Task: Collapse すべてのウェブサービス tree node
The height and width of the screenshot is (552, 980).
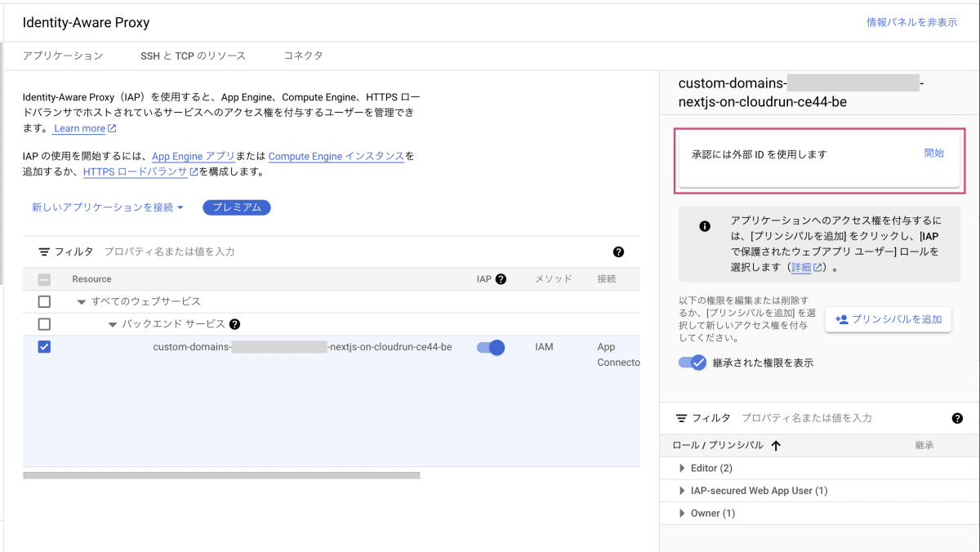Action: (x=81, y=302)
